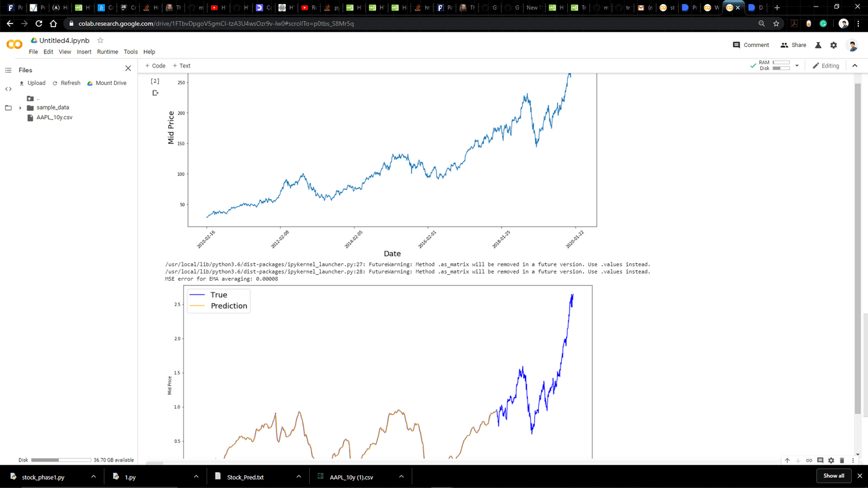The height and width of the screenshot is (488, 868).
Task: Open the Colab account avatar
Action: pyautogui.click(x=852, y=45)
